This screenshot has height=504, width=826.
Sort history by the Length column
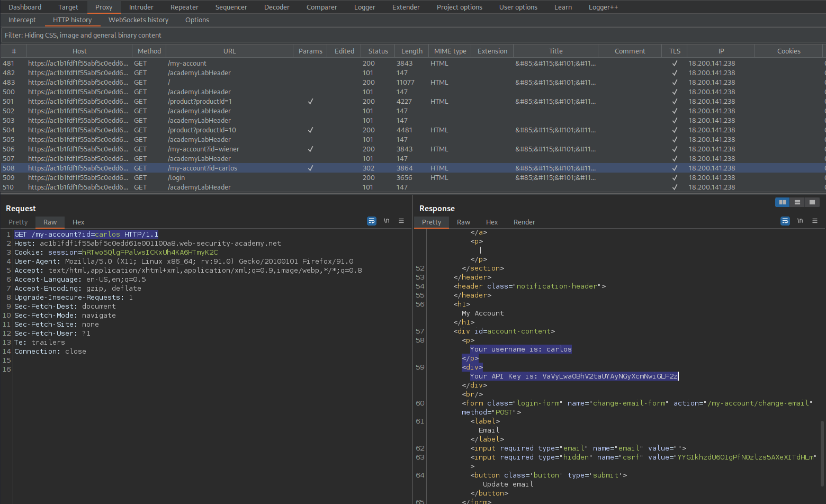pyautogui.click(x=412, y=51)
